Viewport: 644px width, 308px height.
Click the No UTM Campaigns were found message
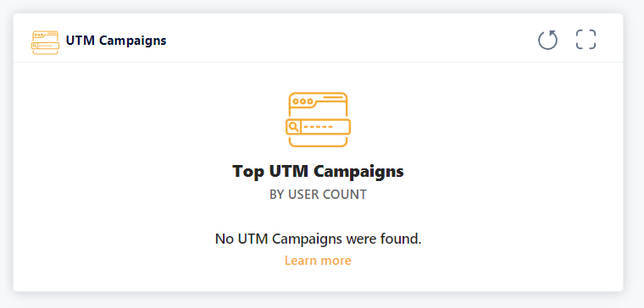pos(318,239)
